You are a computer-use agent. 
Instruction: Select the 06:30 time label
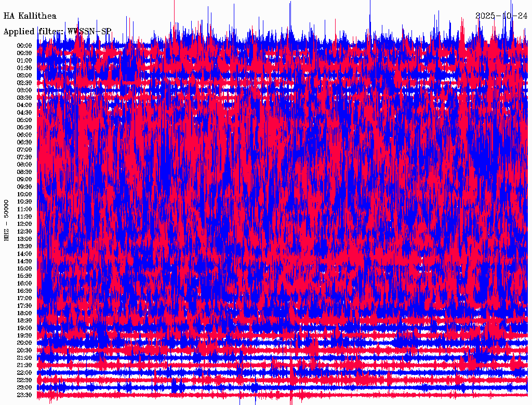[24, 142]
